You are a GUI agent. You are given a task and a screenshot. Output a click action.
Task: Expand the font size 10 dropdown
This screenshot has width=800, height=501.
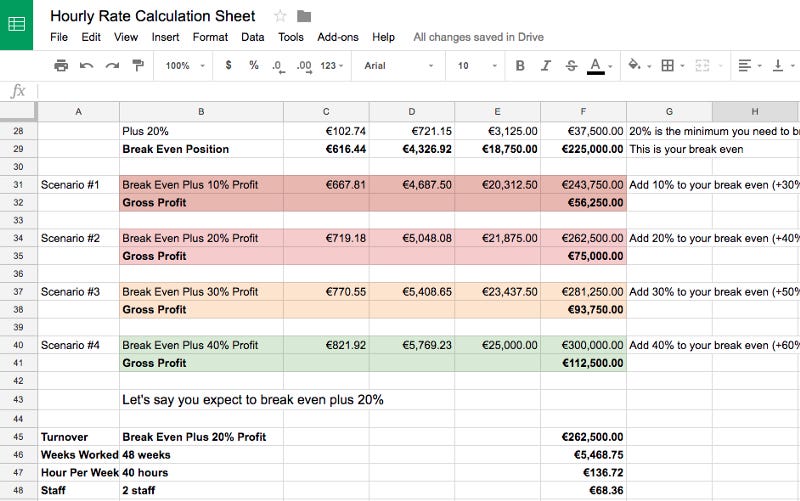[x=477, y=65]
